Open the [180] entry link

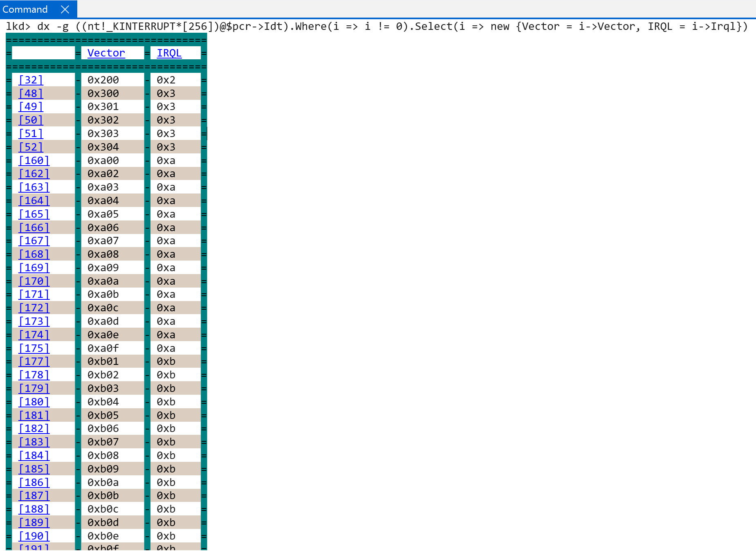pos(34,402)
